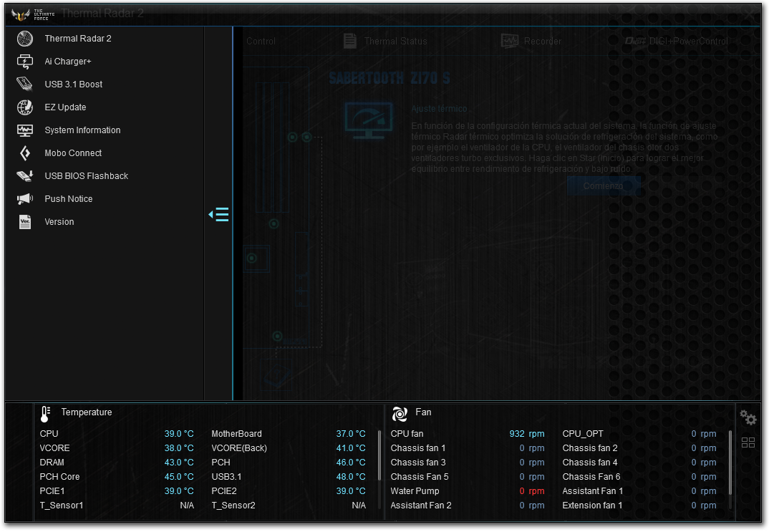
Task: Click the Thermal Radar 2 radar icon
Action: click(x=24, y=39)
